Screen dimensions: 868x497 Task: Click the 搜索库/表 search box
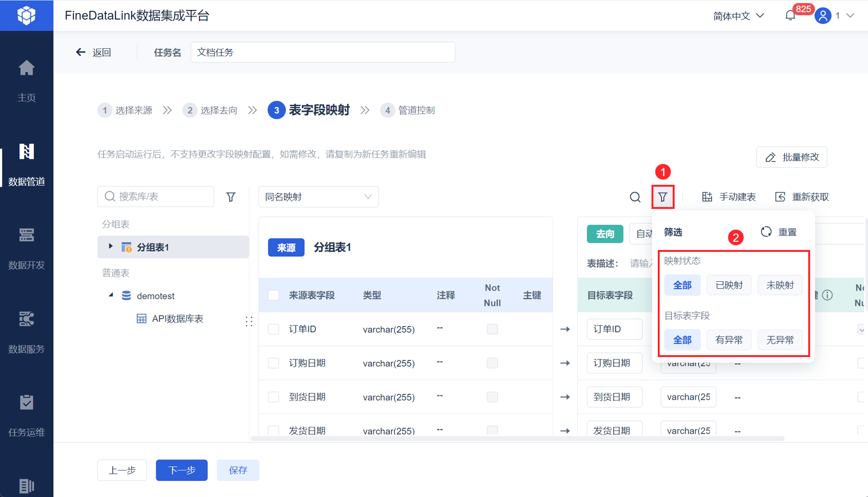pyautogui.click(x=156, y=197)
